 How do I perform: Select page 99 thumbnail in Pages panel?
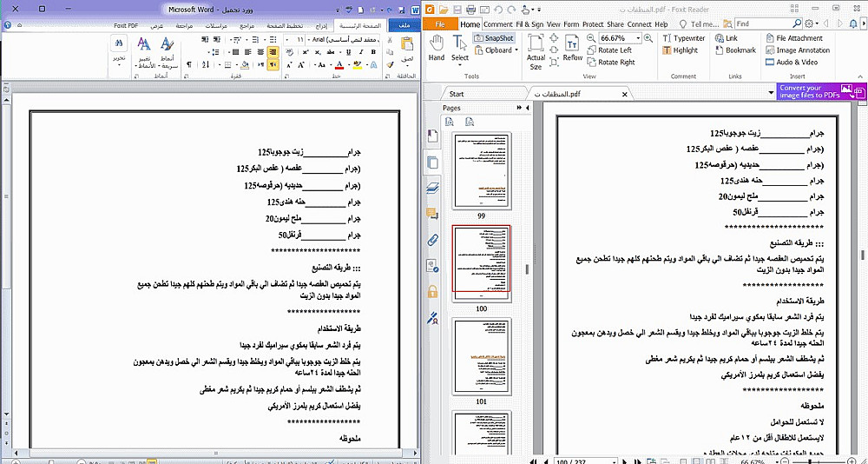481,171
